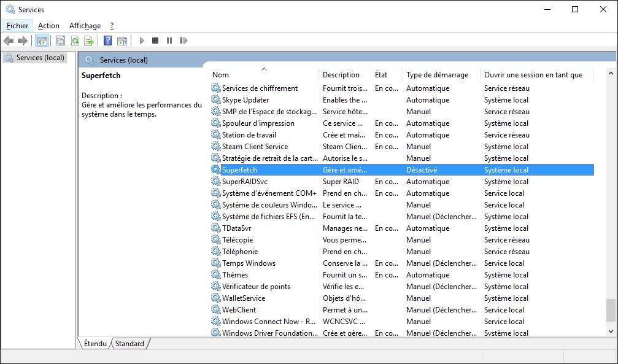Open the Action menu

click(x=48, y=25)
